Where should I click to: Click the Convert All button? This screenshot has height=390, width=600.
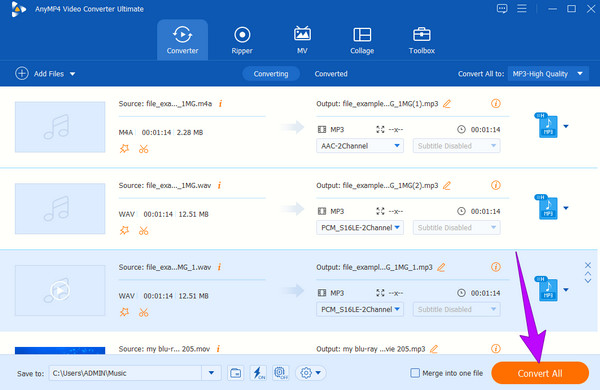coord(540,373)
